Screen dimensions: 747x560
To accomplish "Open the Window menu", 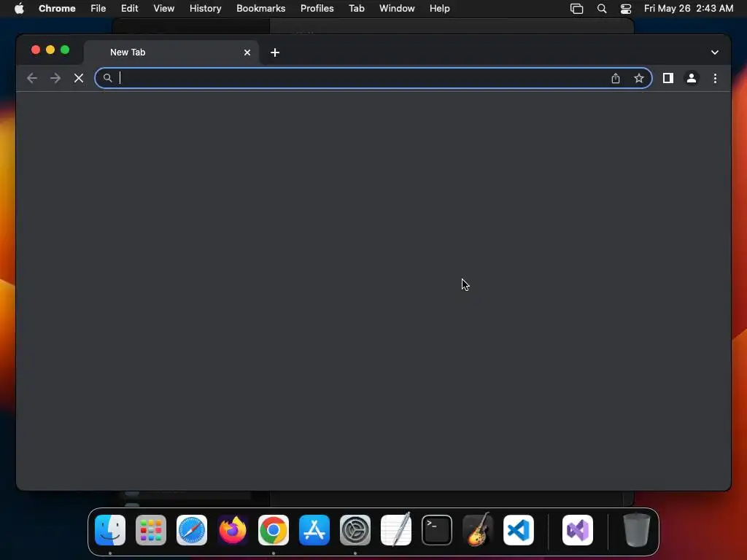I will tap(397, 8).
